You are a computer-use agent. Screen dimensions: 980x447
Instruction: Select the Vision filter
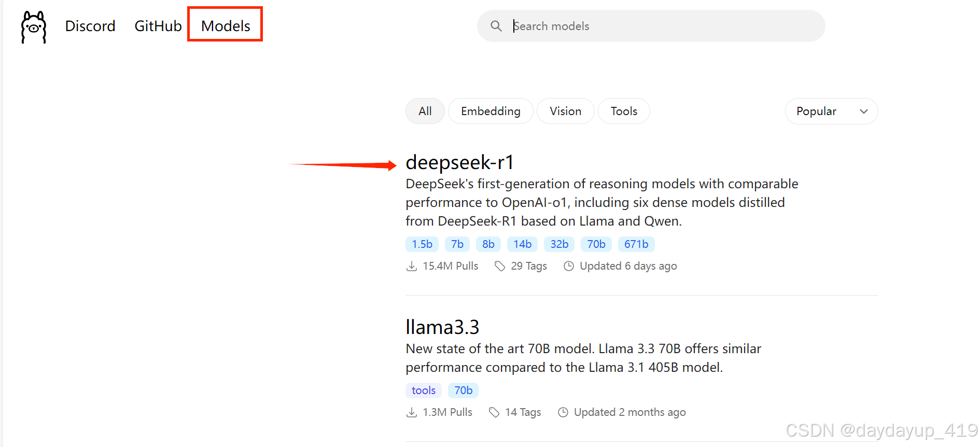tap(565, 111)
